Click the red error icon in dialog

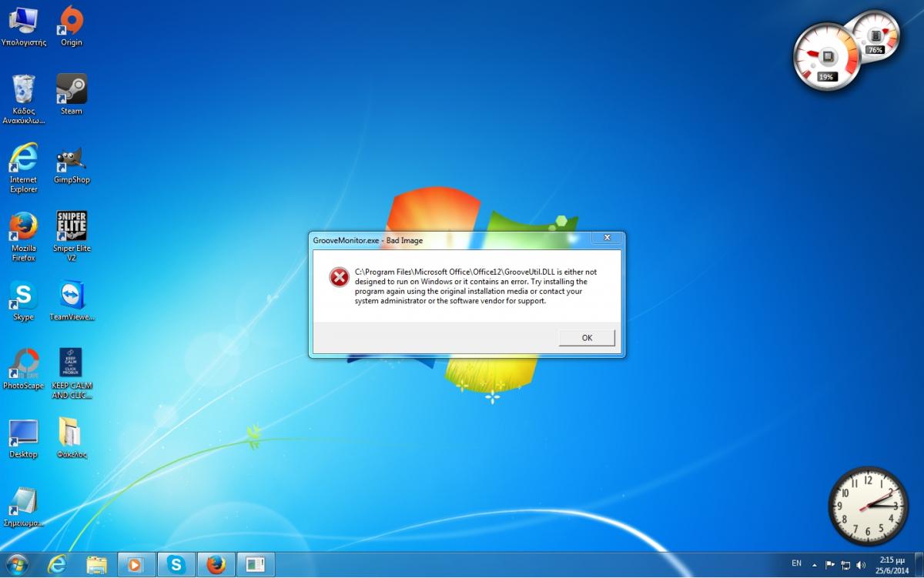pos(339,277)
